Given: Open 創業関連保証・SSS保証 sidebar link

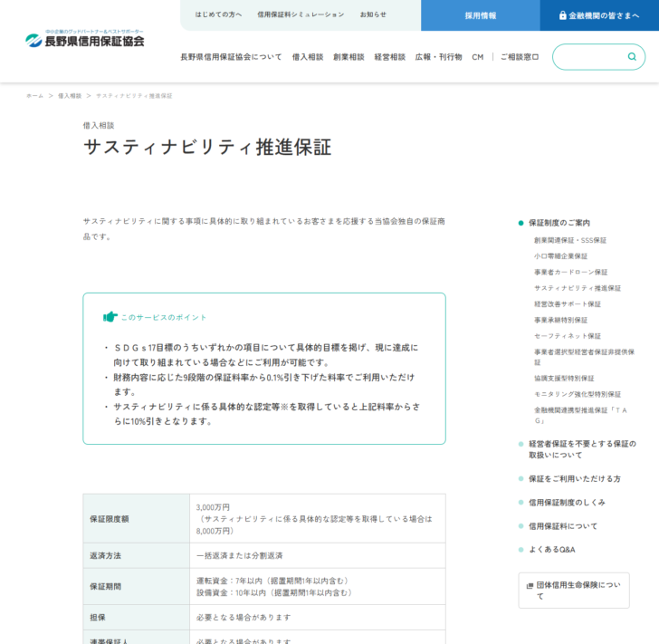Looking at the screenshot, I should 570,240.
